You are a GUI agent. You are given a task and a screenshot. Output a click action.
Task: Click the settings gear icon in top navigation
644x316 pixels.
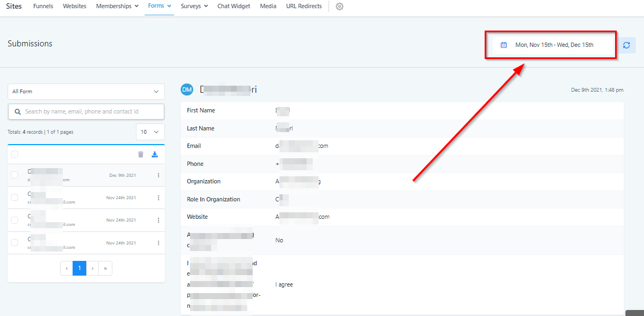click(339, 7)
